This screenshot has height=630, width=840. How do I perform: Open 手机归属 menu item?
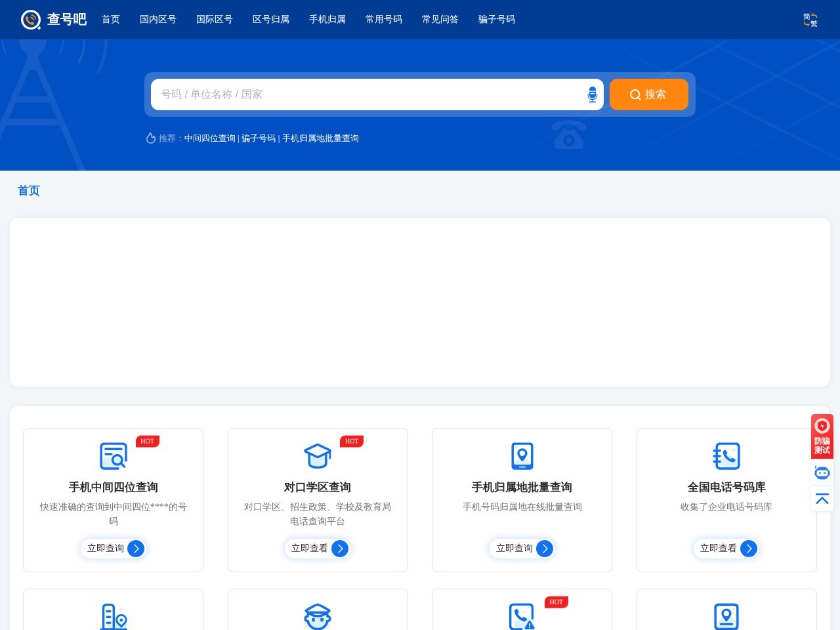[x=327, y=20]
